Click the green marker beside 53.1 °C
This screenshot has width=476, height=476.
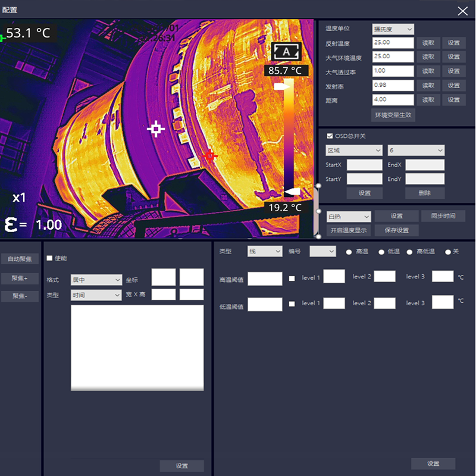pos(2,38)
